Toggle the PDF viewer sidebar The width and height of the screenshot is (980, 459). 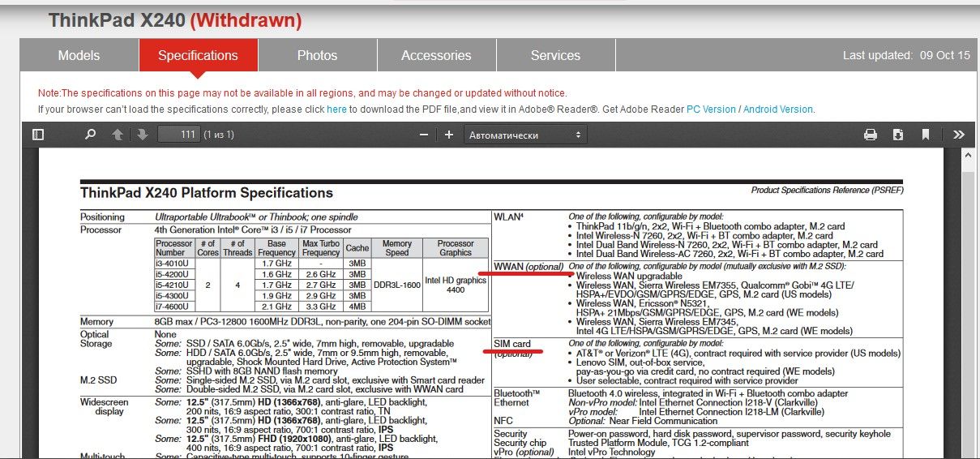click(x=38, y=135)
